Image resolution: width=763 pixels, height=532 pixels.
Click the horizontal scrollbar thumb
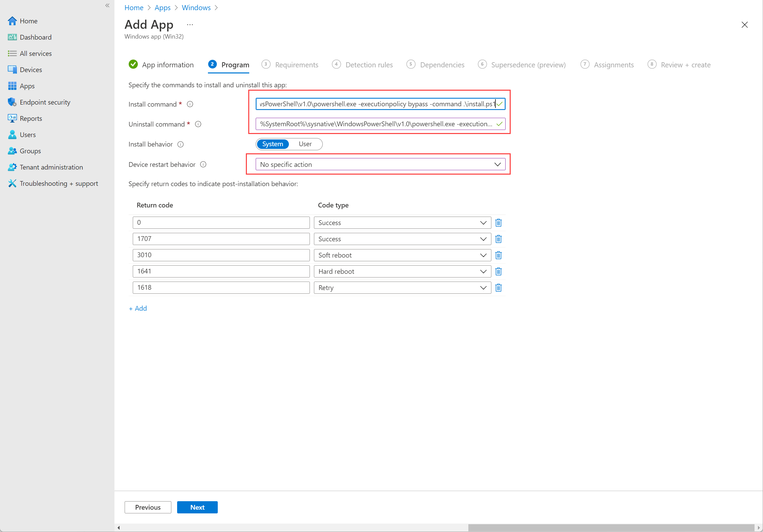[611, 528]
